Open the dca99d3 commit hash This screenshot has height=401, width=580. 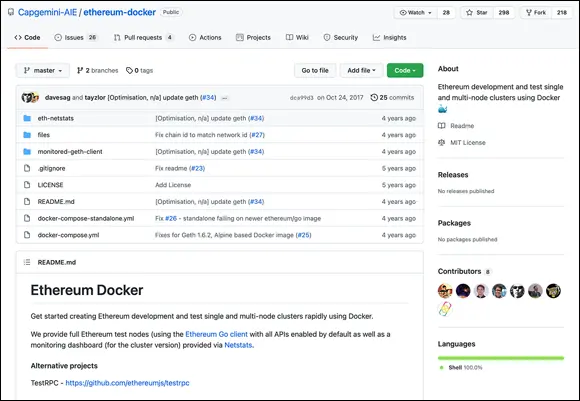pos(301,98)
